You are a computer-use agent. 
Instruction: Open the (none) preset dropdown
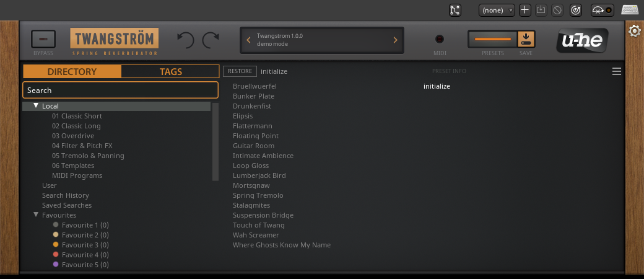pos(497,10)
